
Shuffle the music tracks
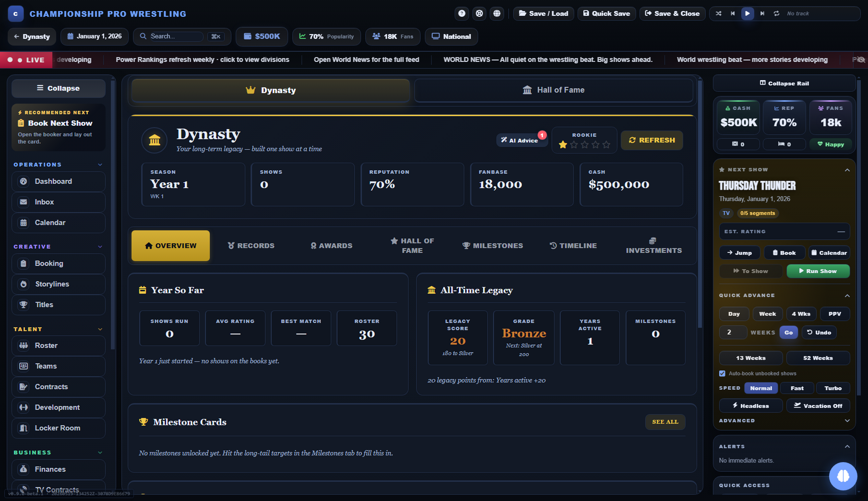point(718,13)
